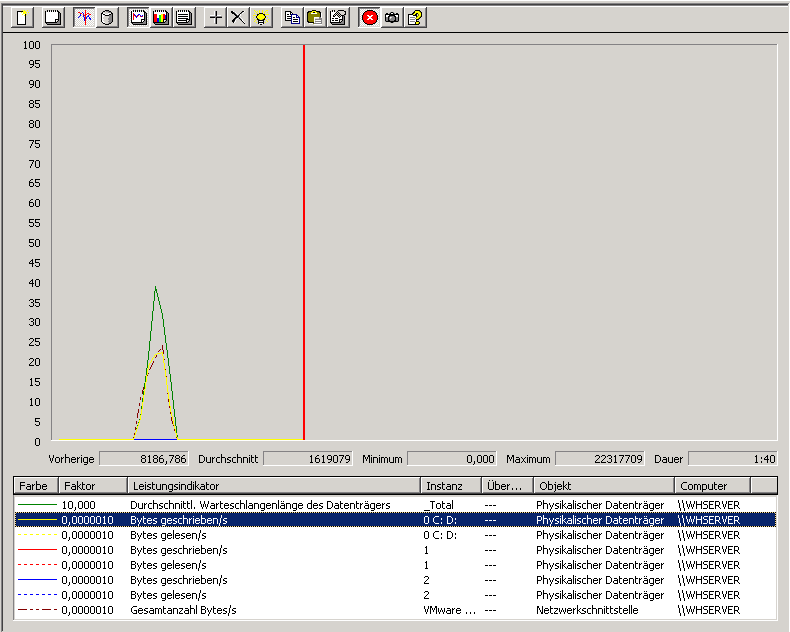Delete selected counter with the X icon
The image size is (790, 632).
click(238, 18)
